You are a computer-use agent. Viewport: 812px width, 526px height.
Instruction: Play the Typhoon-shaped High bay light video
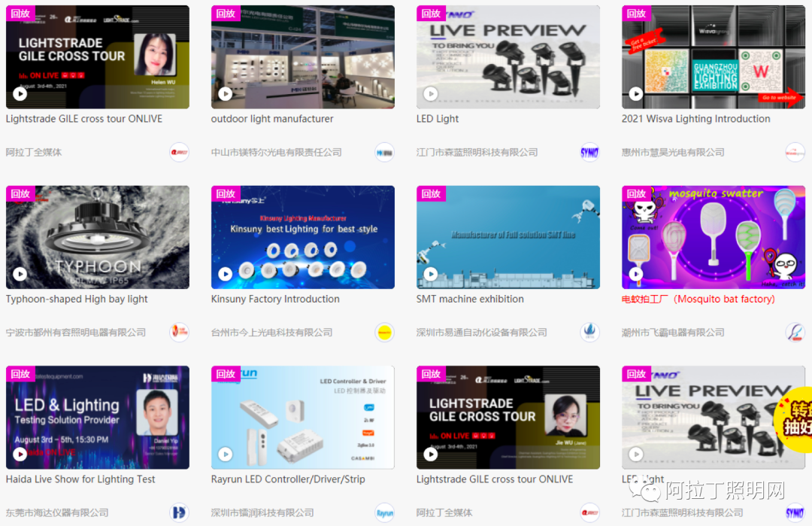click(x=20, y=275)
